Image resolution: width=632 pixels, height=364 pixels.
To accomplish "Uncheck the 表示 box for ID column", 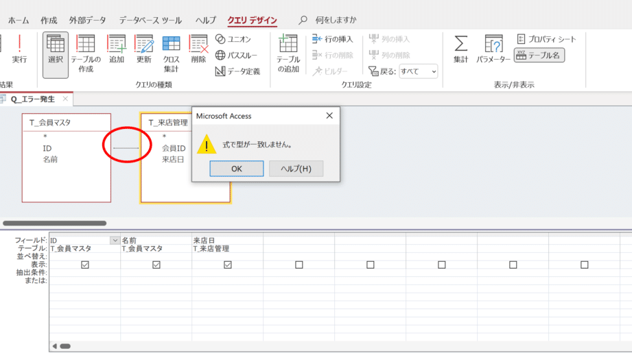I will [x=85, y=265].
